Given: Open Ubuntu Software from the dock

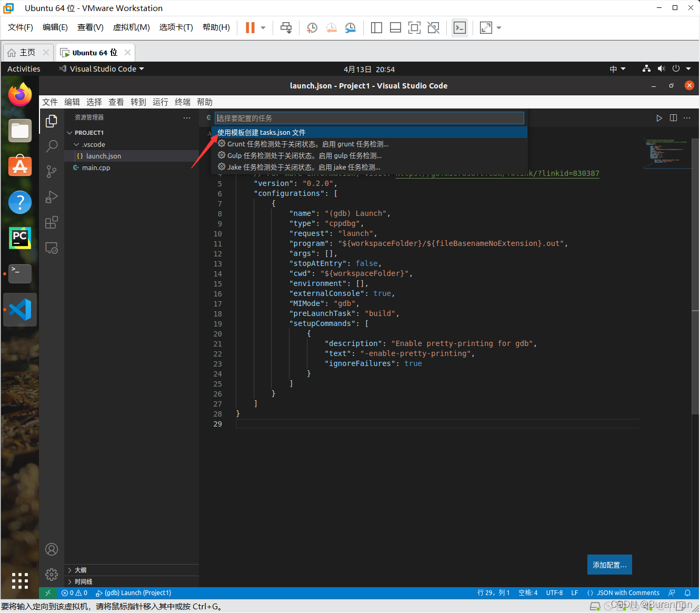Looking at the screenshot, I should 20,166.
